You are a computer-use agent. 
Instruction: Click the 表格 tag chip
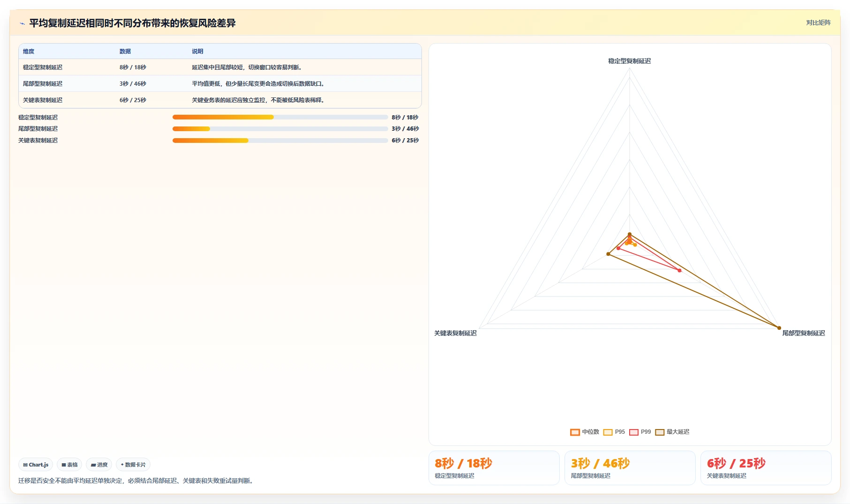coord(69,465)
